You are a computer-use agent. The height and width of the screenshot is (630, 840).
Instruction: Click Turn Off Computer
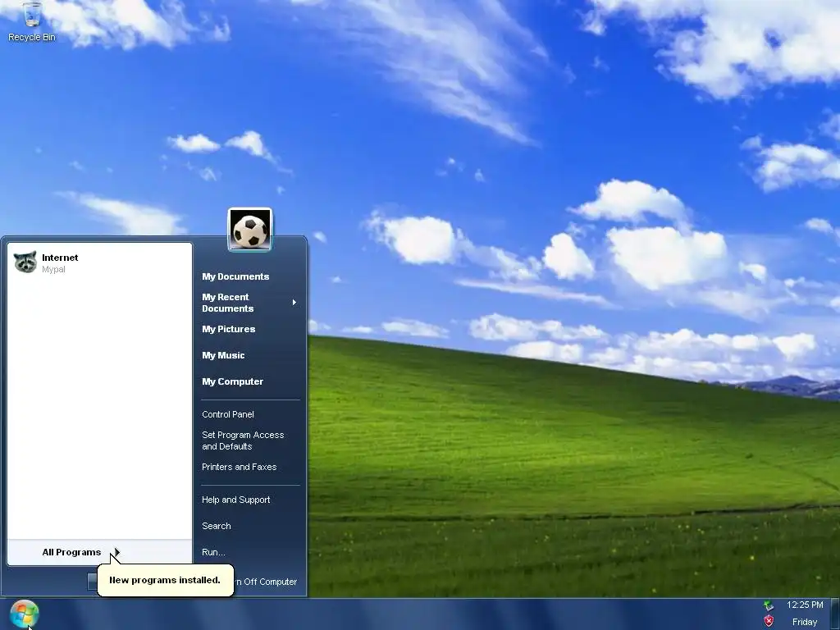click(x=265, y=582)
